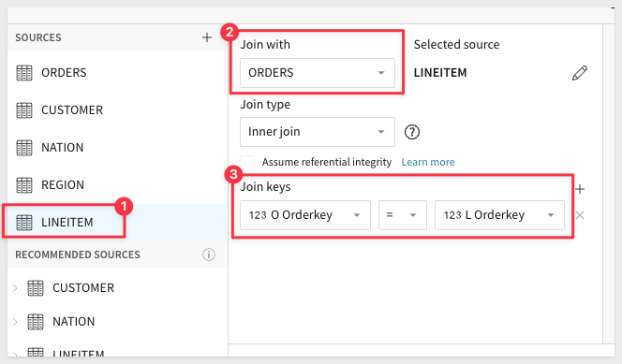Click the ORDERS table icon
The height and width of the screenshot is (364, 622).
[24, 73]
